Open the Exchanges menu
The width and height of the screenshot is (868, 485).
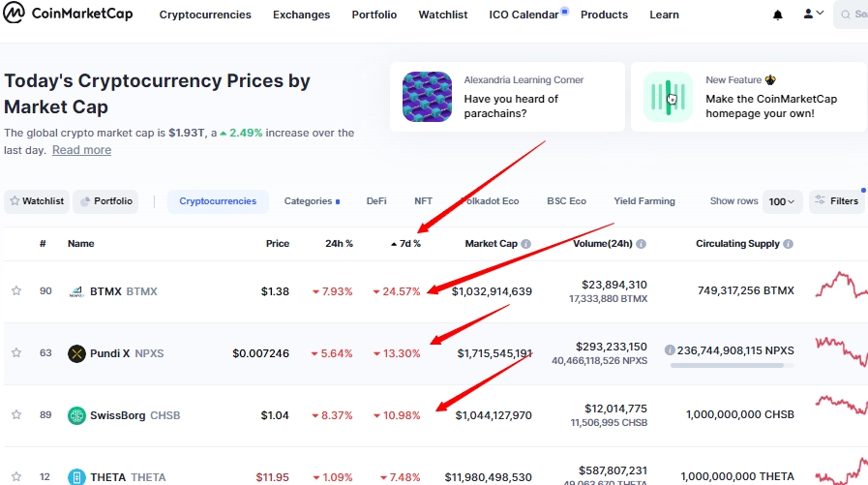301,15
